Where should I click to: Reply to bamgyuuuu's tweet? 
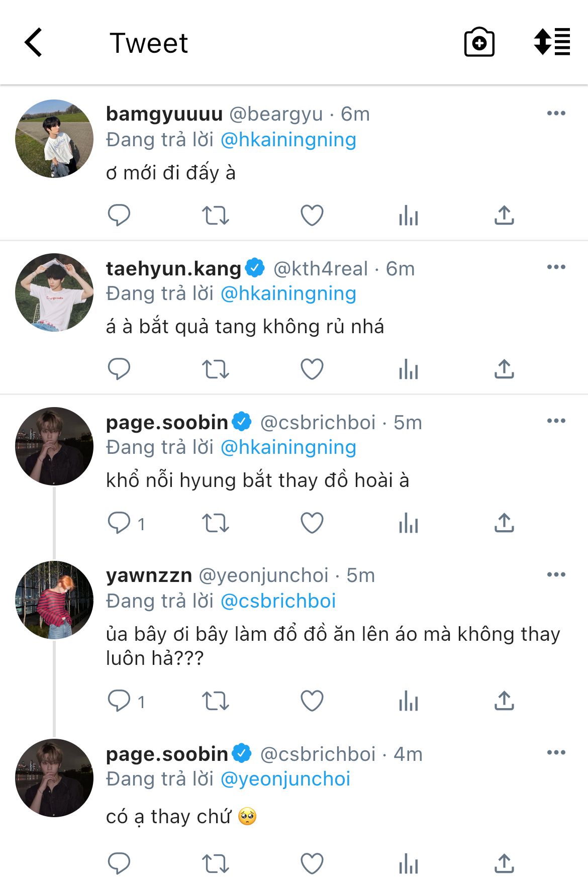(x=119, y=216)
